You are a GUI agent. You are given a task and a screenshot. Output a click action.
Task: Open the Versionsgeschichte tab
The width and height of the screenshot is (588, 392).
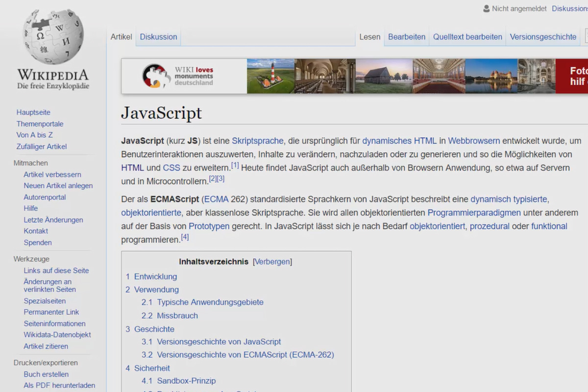coord(543,37)
